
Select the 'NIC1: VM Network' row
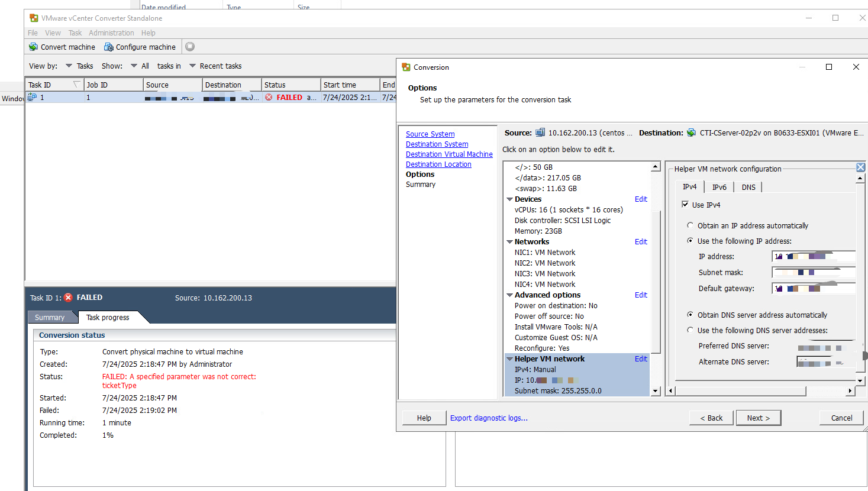click(x=545, y=253)
